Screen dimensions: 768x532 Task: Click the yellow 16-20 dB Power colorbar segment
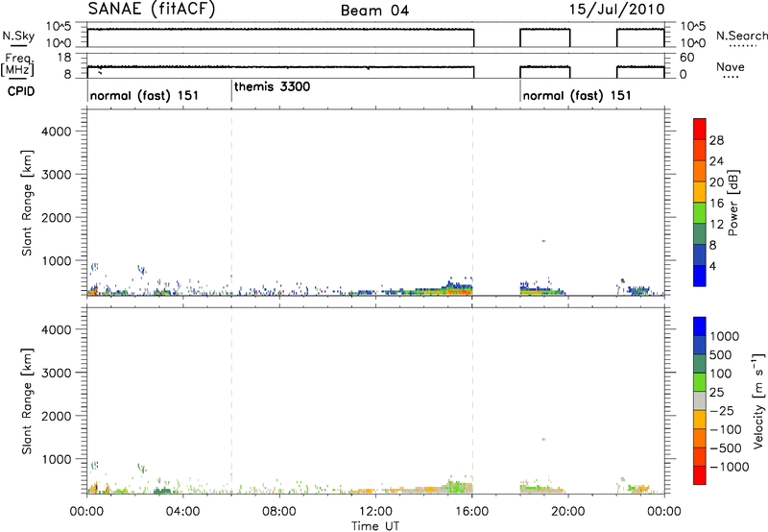click(700, 191)
